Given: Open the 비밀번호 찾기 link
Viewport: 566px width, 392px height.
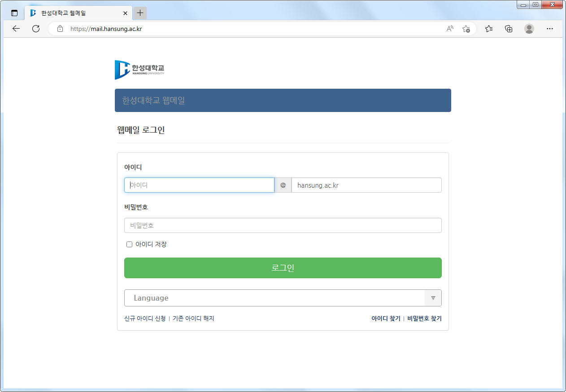Looking at the screenshot, I should click(424, 319).
